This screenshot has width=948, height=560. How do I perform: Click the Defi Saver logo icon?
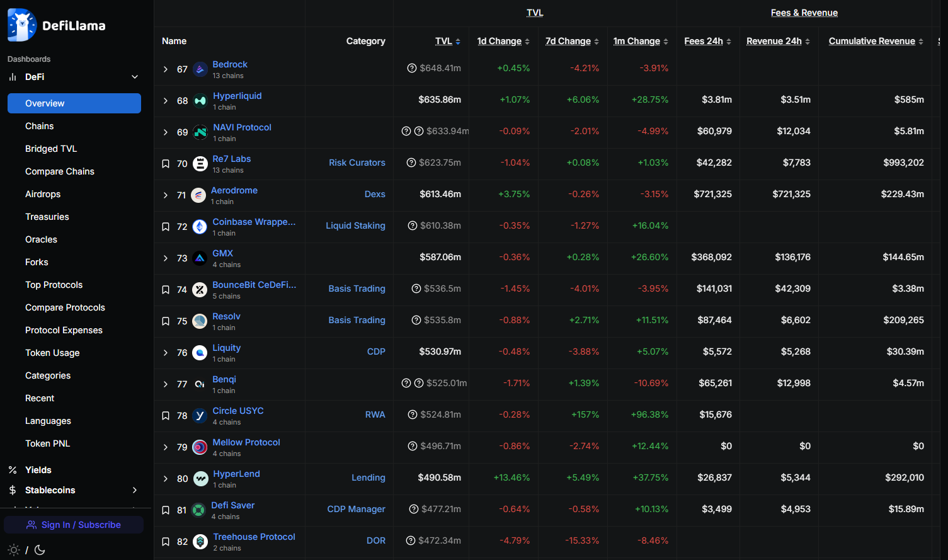(x=198, y=510)
